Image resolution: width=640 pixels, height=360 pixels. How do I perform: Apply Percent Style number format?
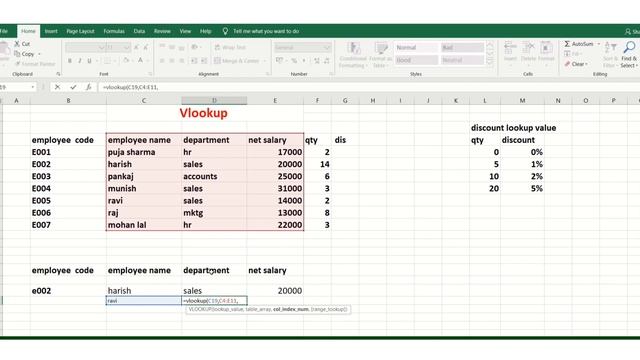pos(294,61)
